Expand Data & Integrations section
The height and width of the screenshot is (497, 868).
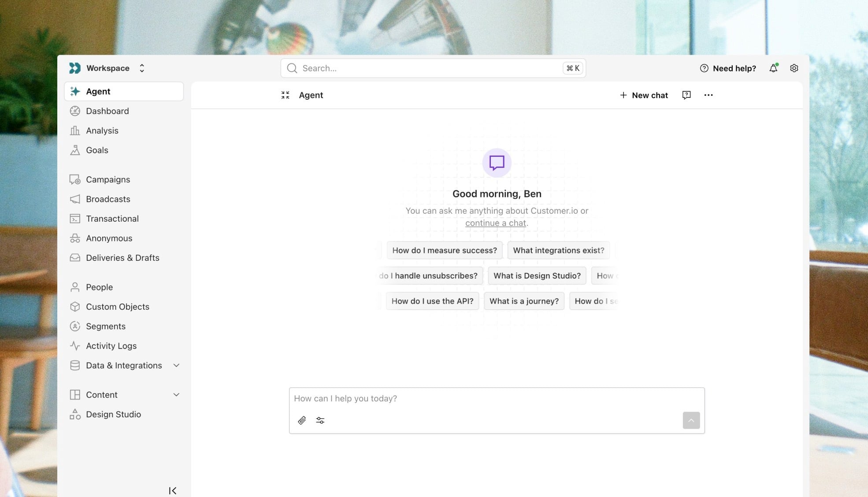(176, 365)
